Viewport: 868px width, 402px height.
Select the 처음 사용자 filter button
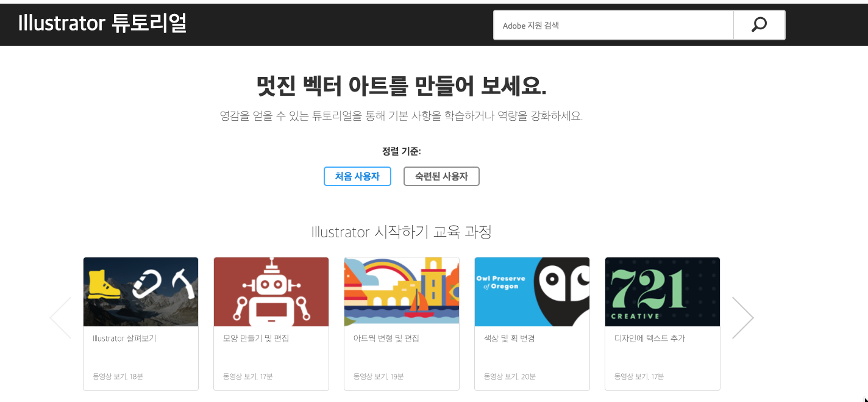click(x=357, y=176)
